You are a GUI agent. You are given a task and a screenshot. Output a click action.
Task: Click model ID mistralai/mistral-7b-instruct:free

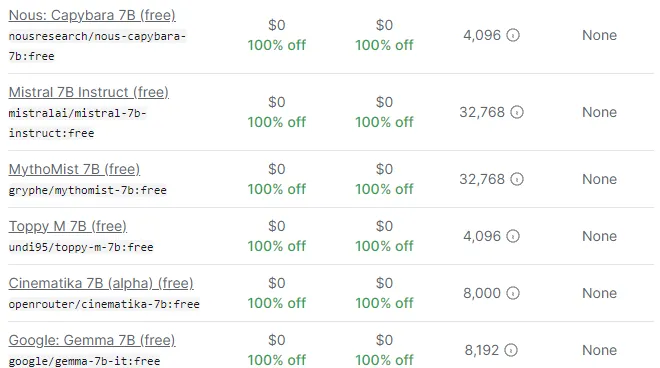coord(77,123)
